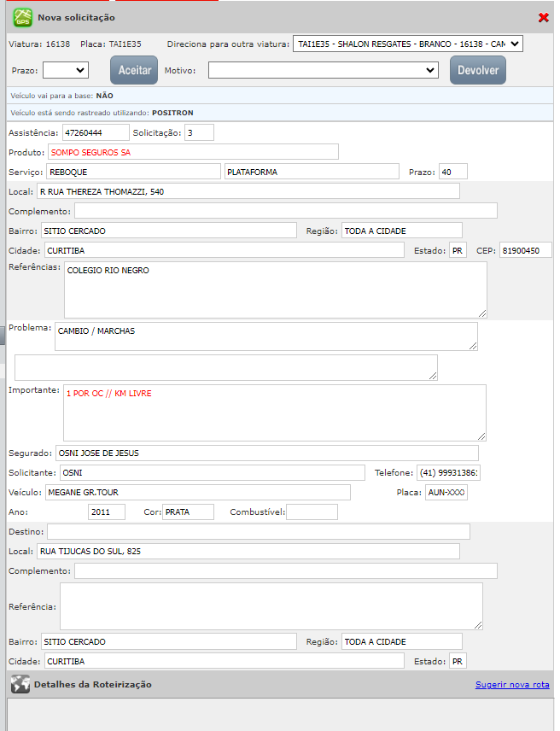Close the Nova solicitação dialog with red X
560x731 pixels.
tap(543, 18)
